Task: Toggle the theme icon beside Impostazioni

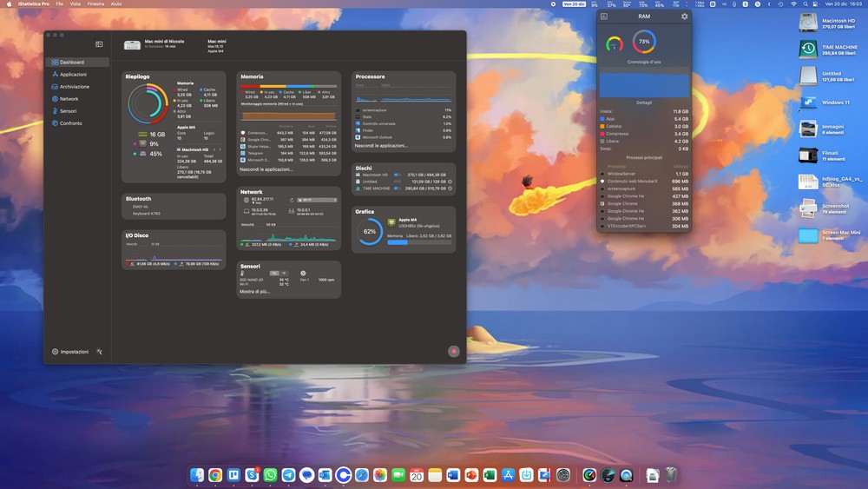Action: (100, 352)
